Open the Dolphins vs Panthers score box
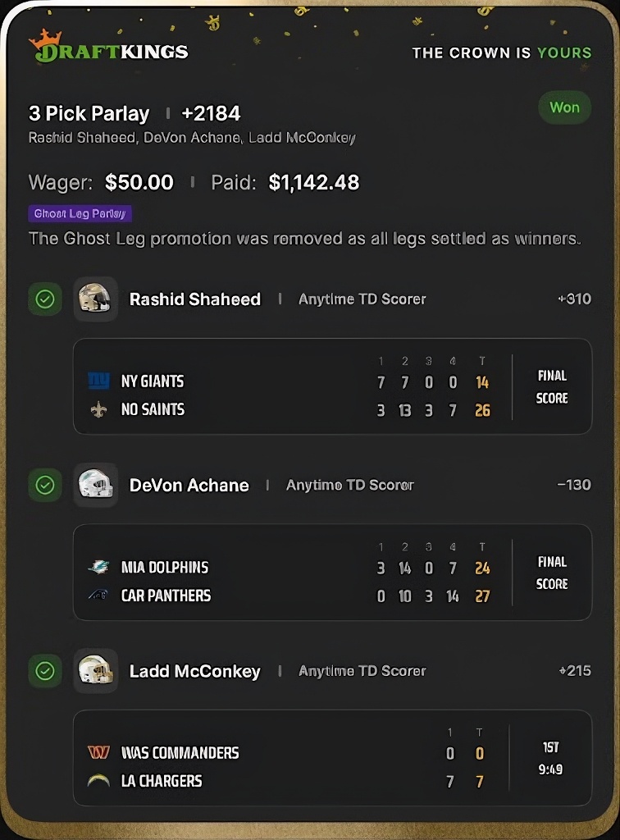Viewport: 620px width, 840px height. tap(332, 573)
